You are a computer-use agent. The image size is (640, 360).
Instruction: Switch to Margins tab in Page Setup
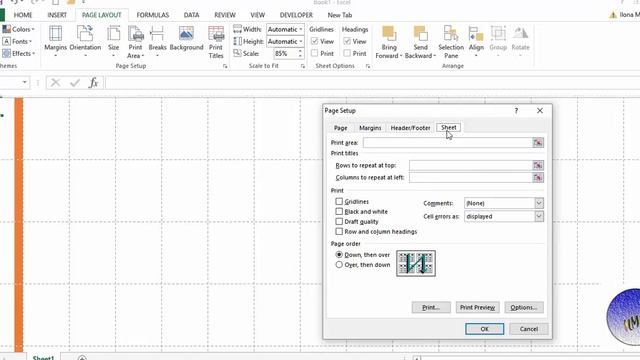coord(370,128)
